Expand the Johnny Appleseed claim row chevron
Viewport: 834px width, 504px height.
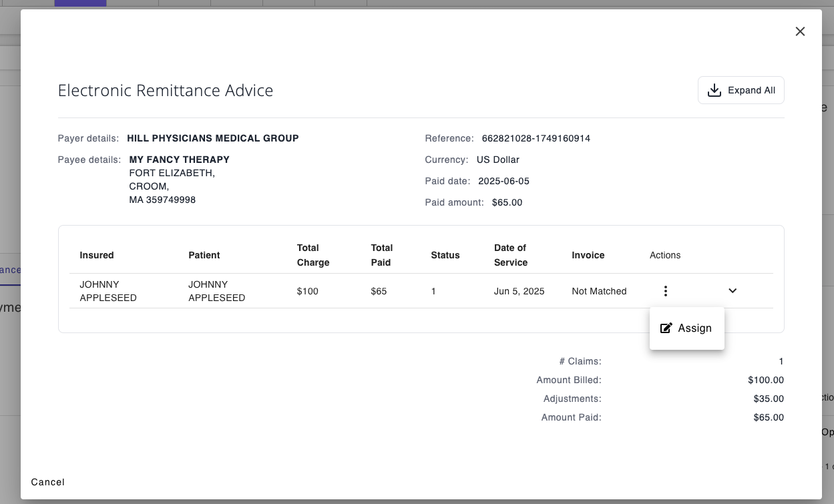pos(733,291)
